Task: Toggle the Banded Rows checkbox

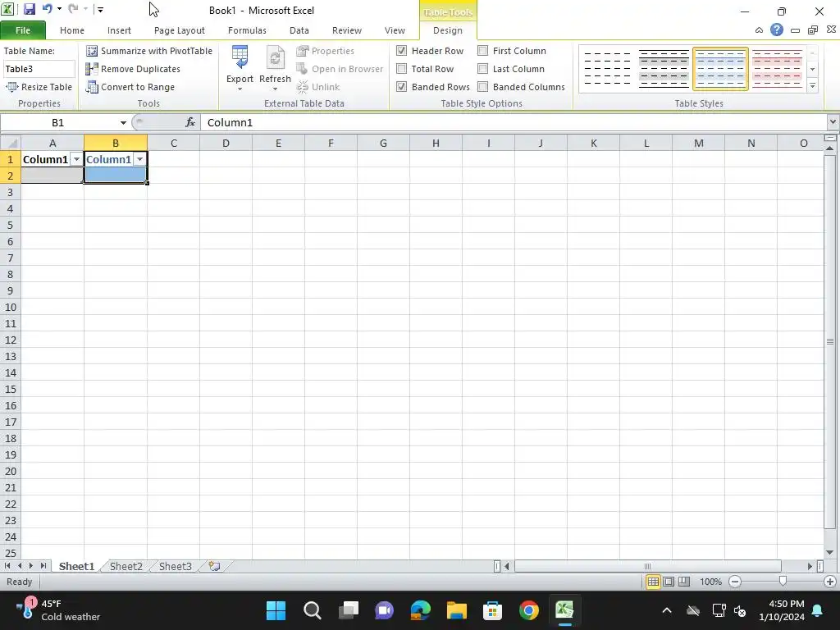Action: 401,87
